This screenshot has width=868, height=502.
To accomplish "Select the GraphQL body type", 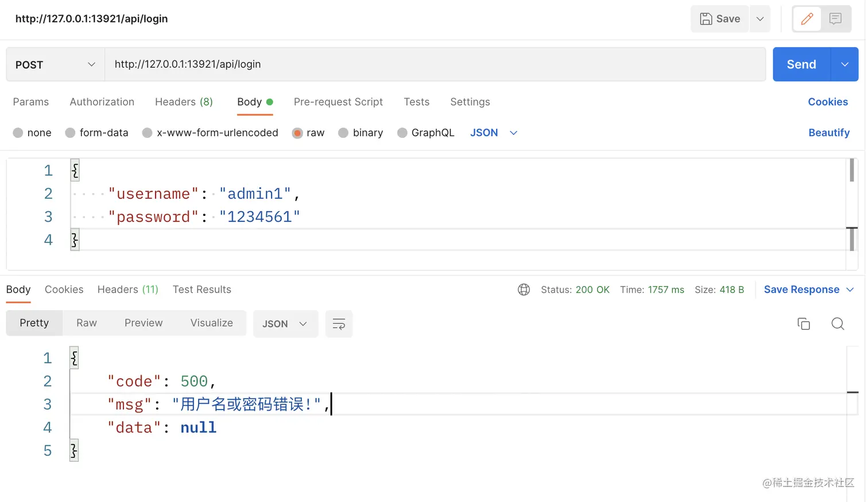I will 425,133.
